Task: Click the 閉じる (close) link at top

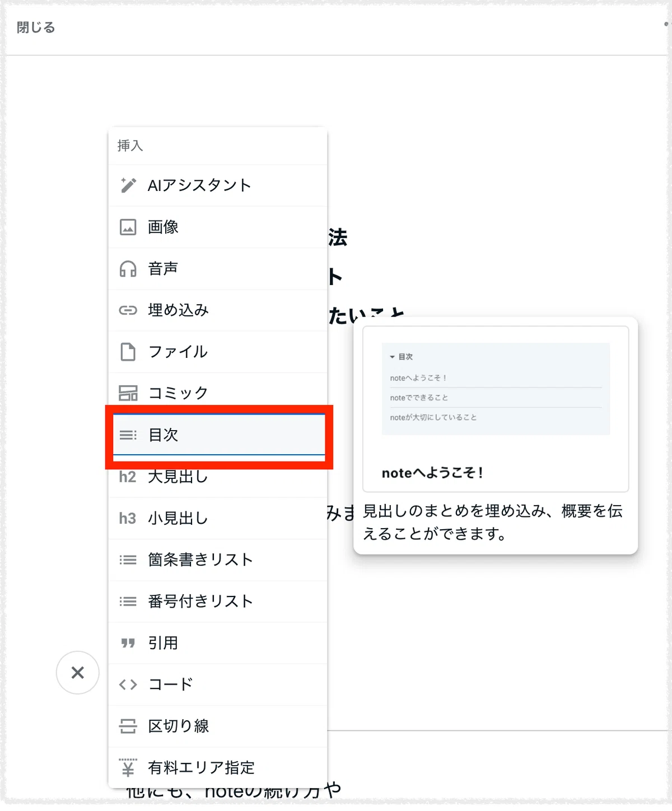Action: [x=36, y=27]
